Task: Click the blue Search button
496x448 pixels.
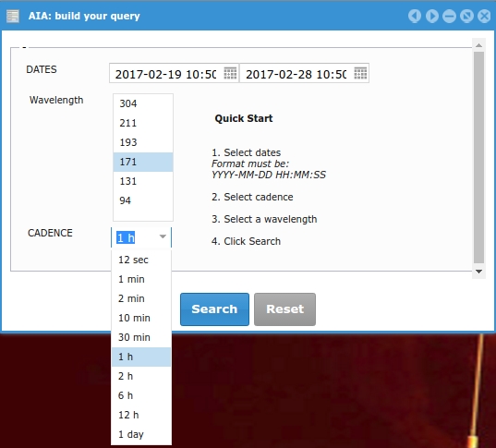Action: click(x=214, y=309)
